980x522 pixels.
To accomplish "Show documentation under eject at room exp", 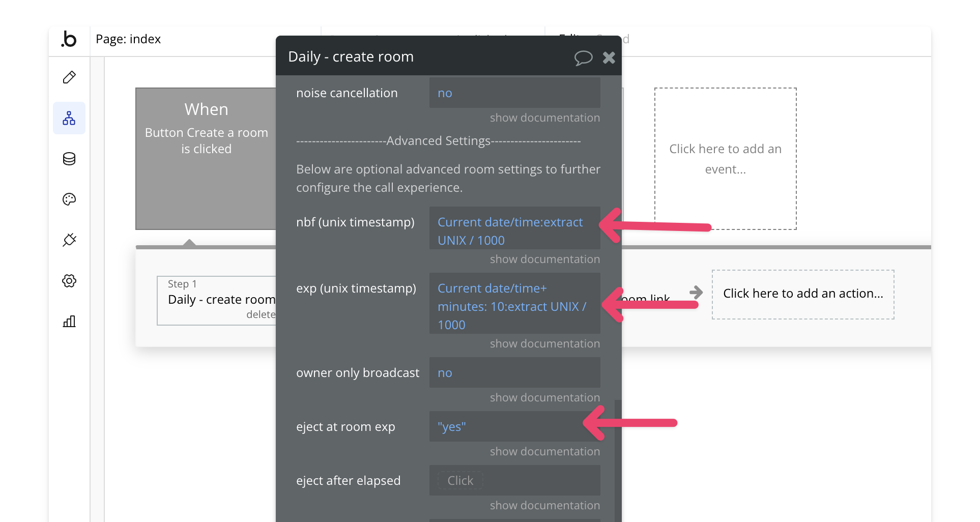I will point(545,451).
